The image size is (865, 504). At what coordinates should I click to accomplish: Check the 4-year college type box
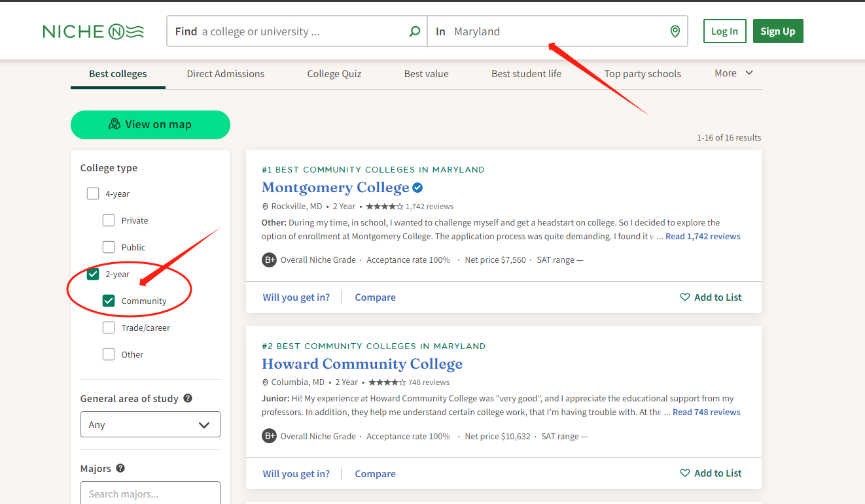[93, 193]
